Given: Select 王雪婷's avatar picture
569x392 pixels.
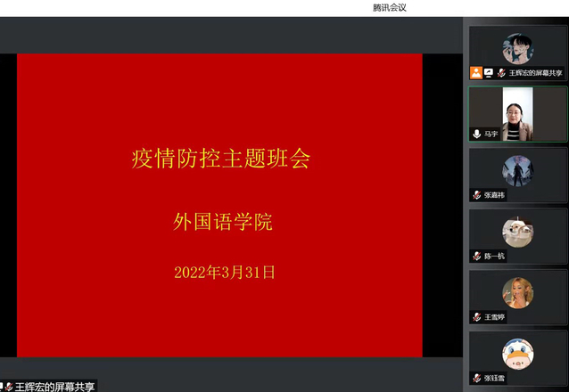Looking at the screenshot, I should tap(518, 292).
